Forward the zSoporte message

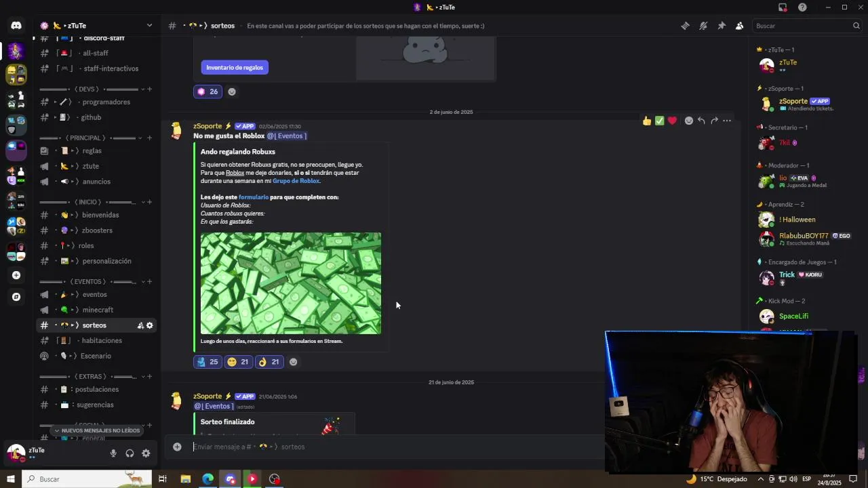(x=714, y=121)
